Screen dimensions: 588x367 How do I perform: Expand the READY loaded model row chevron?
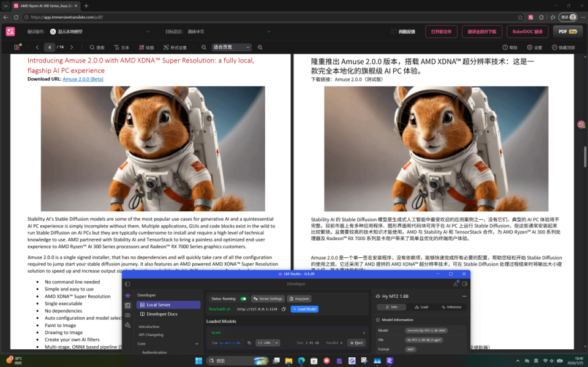(x=364, y=333)
